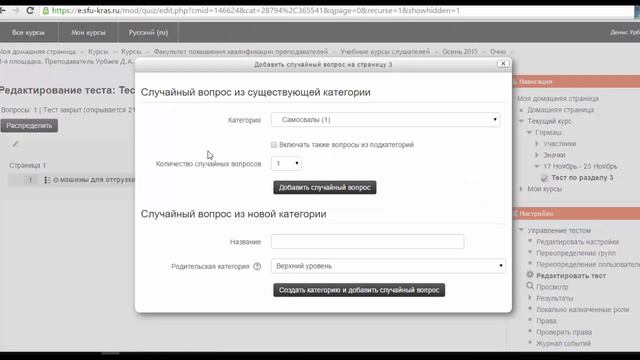Close the random question dialog
This screenshot has height=360, width=640.
tap(503, 64)
